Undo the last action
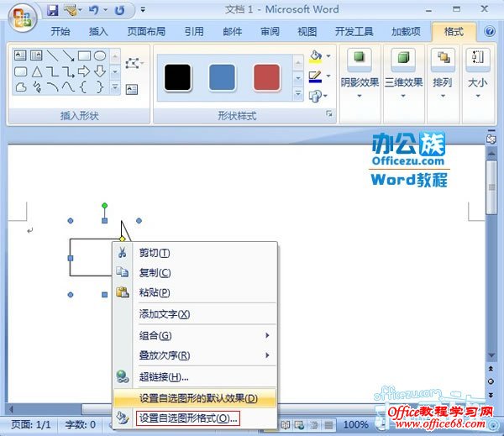This screenshot has height=436, width=504. point(94,11)
